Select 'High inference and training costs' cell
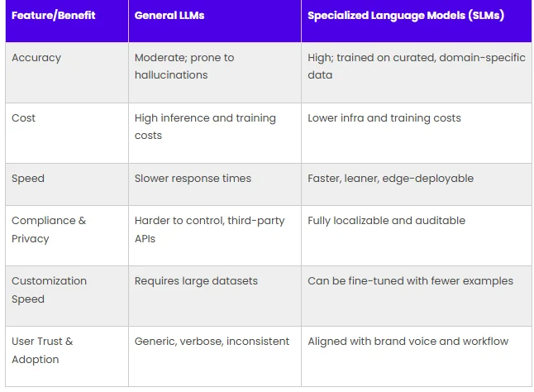Screen dimensions: 534x392 click(x=205, y=127)
